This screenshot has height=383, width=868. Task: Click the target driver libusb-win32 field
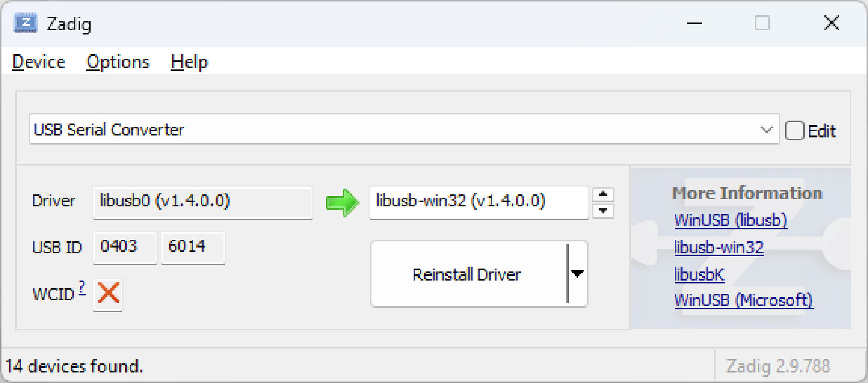[x=479, y=203]
